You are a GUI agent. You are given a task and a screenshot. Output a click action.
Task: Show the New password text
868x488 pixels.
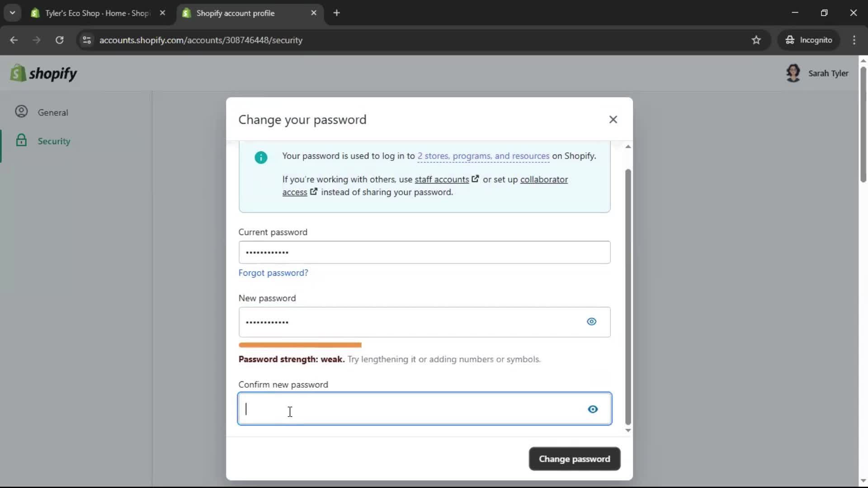coord(592,322)
